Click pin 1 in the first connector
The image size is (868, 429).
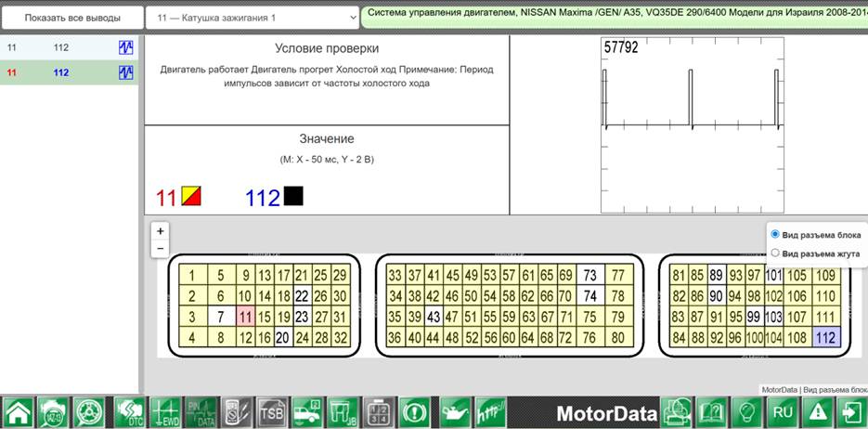point(191,275)
